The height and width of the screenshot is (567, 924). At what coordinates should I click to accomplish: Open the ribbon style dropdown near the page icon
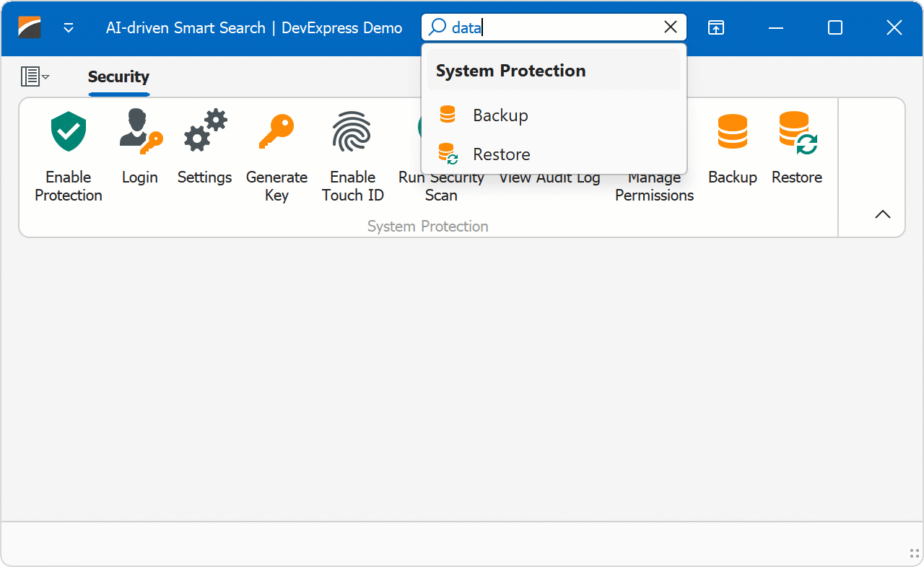click(x=35, y=76)
